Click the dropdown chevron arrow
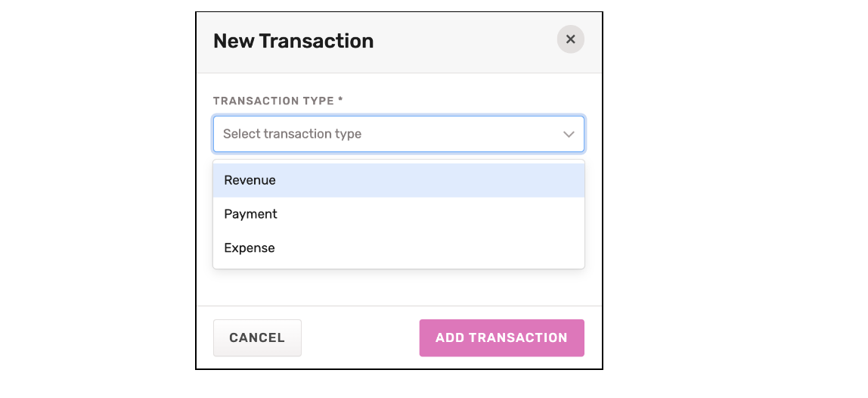868x398 pixels. pos(569,134)
